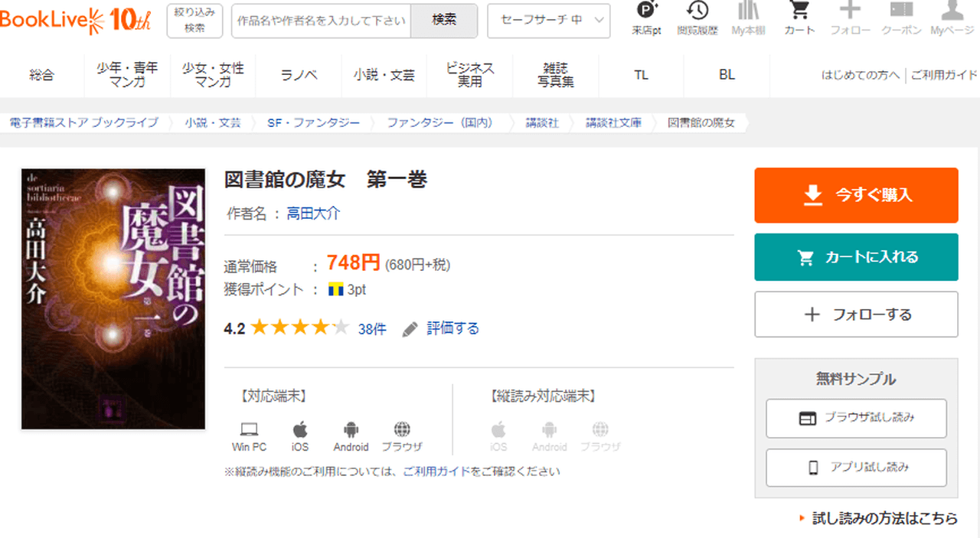The width and height of the screenshot is (980, 538).
Task: Click the star rating bar
Action: coord(299,328)
